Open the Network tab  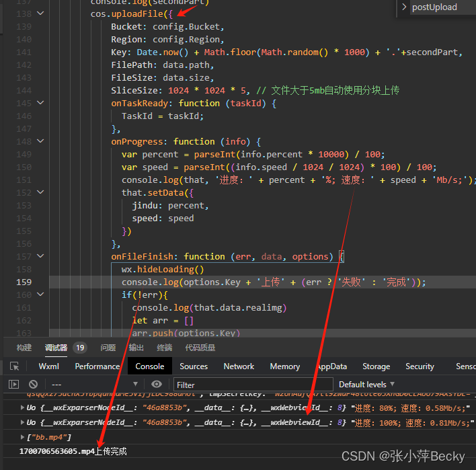pyautogui.click(x=239, y=366)
